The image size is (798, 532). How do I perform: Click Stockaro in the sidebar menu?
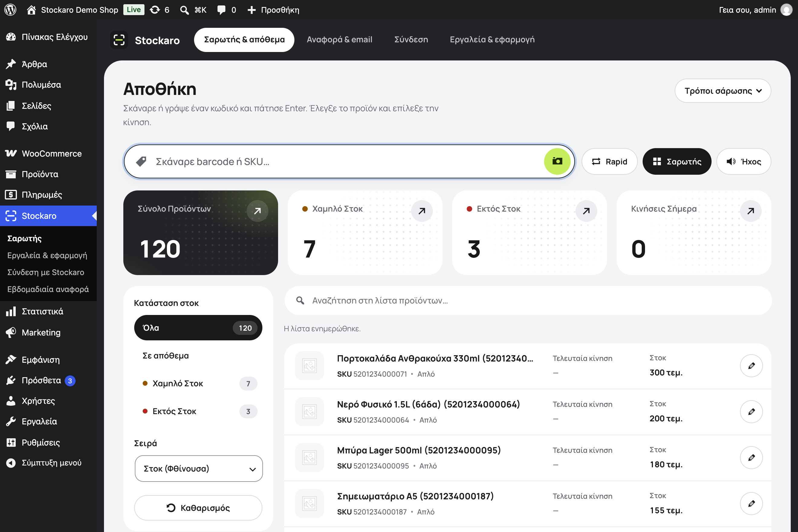coord(48,216)
